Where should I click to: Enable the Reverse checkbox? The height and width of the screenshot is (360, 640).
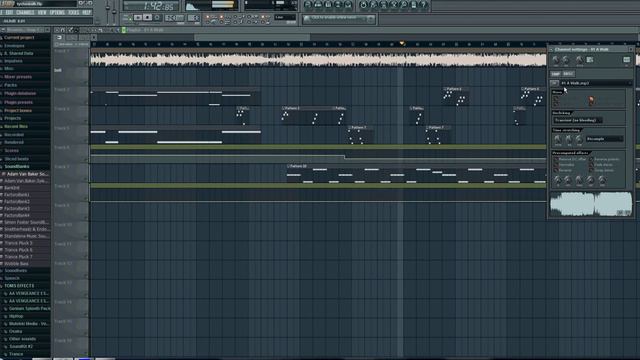coord(556,170)
